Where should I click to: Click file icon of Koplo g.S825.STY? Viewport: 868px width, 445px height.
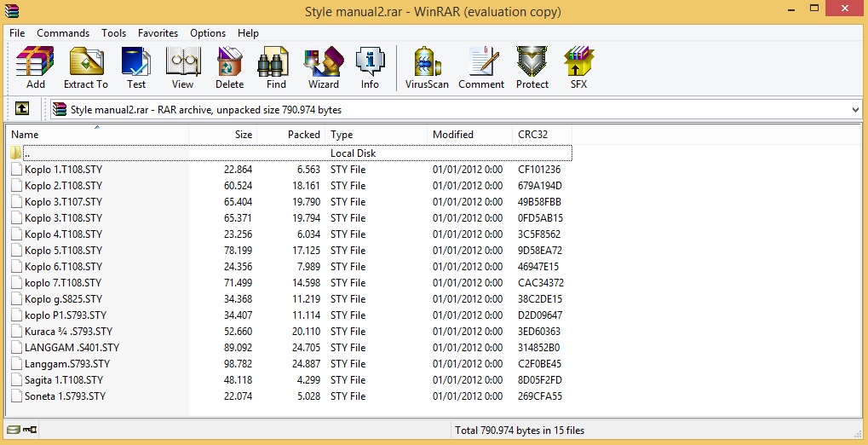pyautogui.click(x=16, y=298)
